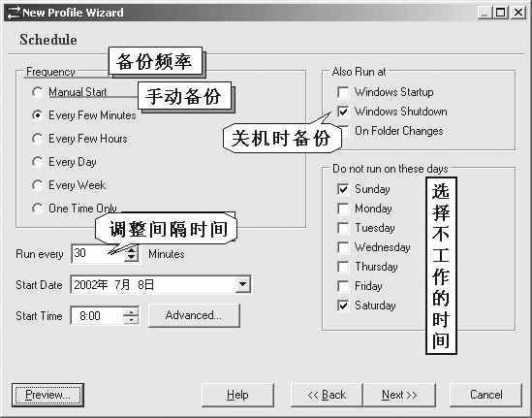Click the Preview... button
Viewport: 532px width, 418px height.
point(47,395)
